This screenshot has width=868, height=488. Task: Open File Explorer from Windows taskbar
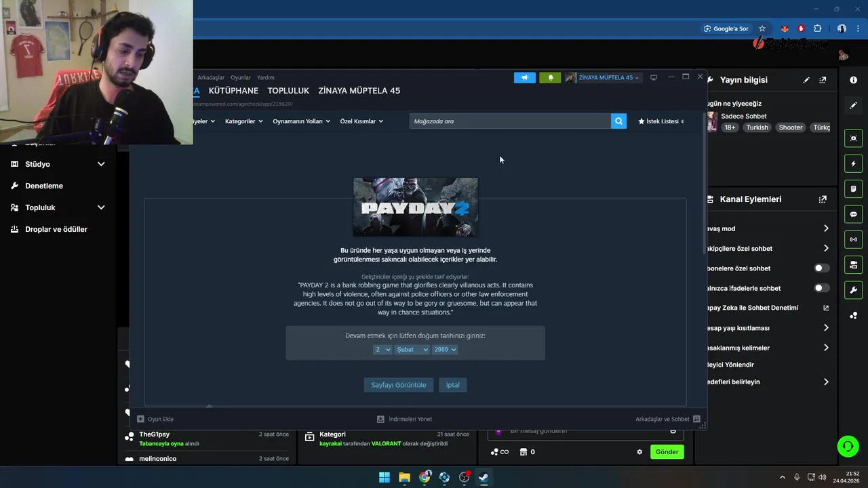404,477
